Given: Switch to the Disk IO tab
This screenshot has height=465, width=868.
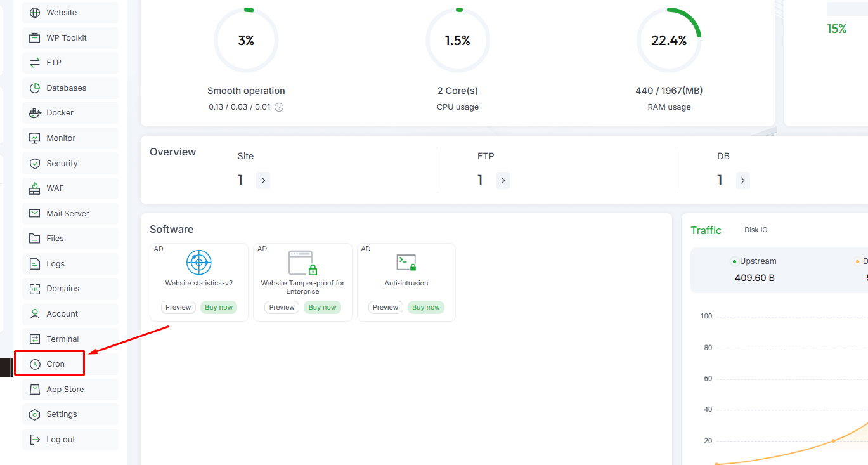Looking at the screenshot, I should (x=756, y=230).
